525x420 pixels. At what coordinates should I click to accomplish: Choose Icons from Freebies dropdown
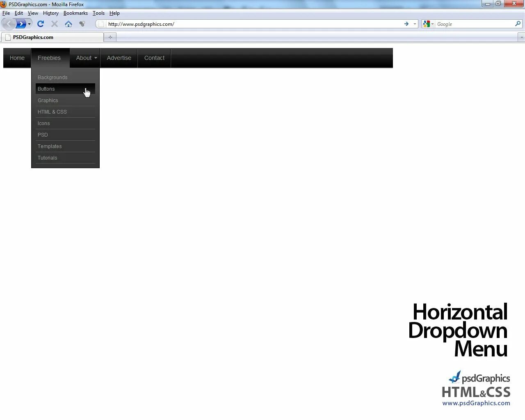coord(65,123)
